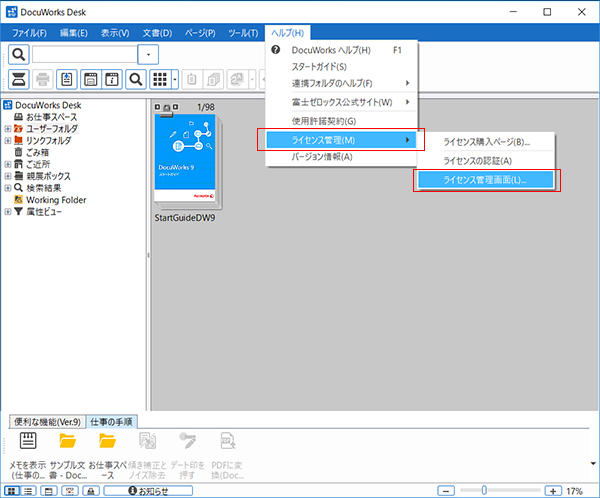Open 富士ゼロックス公式サイト(W) submenu
The height and width of the screenshot is (498, 600).
coord(341,102)
